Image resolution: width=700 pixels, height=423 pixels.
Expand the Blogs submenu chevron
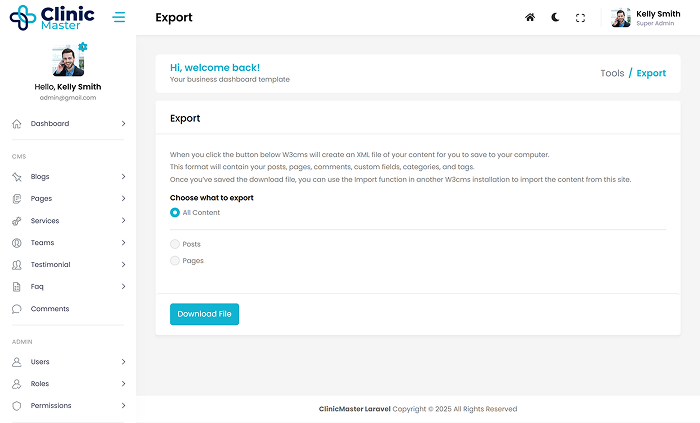[x=123, y=177]
